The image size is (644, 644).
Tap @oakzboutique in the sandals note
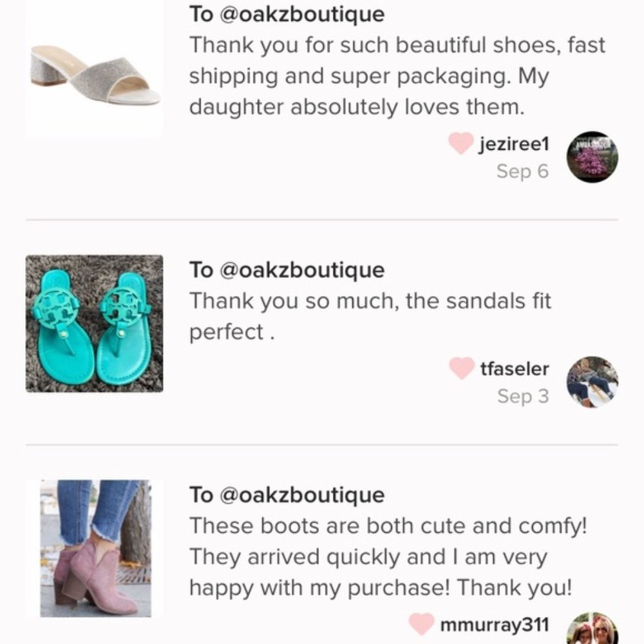point(302,270)
